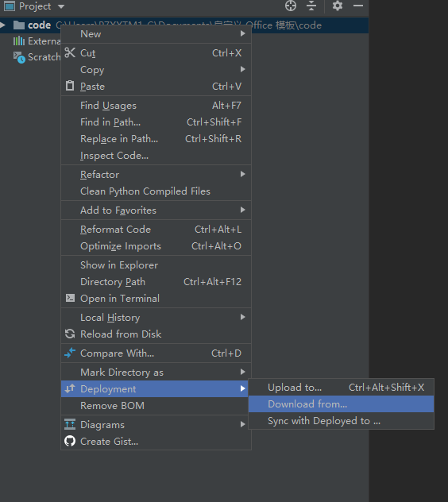448x502 pixels.
Task: Select Find in Path menu entry
Action: pos(156,122)
